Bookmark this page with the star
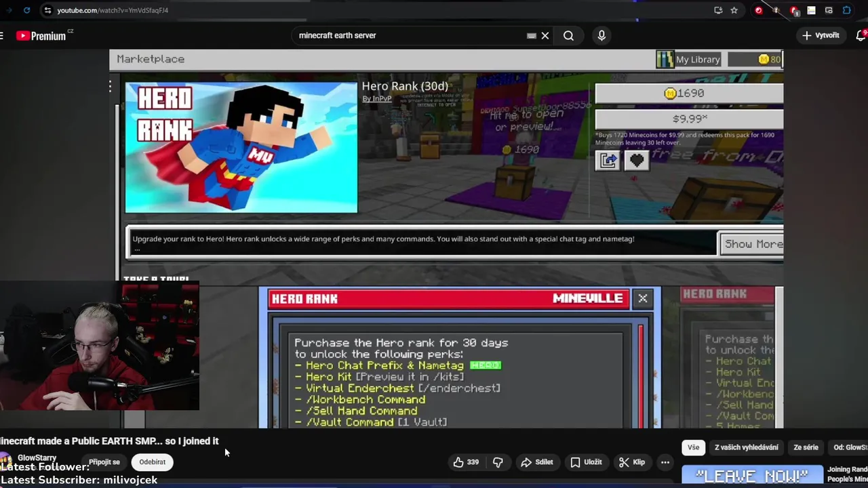This screenshot has width=868, height=488. click(x=734, y=10)
